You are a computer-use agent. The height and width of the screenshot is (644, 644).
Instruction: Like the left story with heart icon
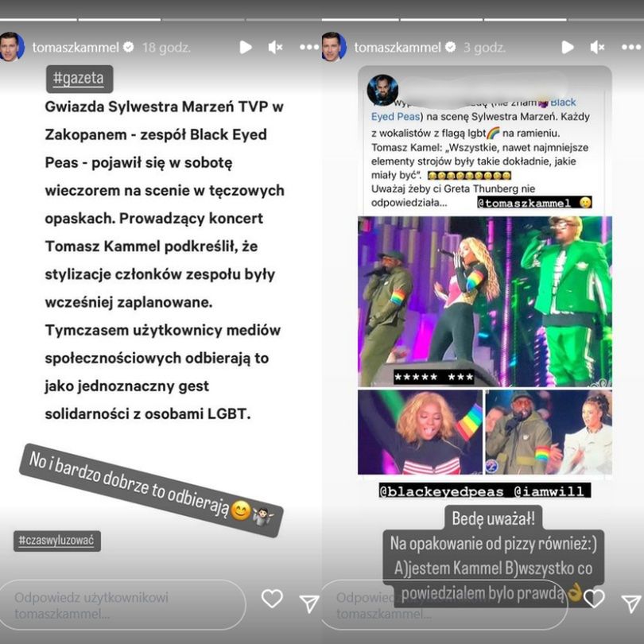point(272,599)
